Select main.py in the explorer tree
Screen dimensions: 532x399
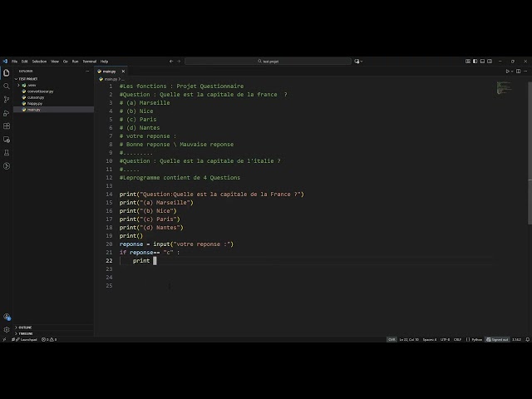click(53, 110)
